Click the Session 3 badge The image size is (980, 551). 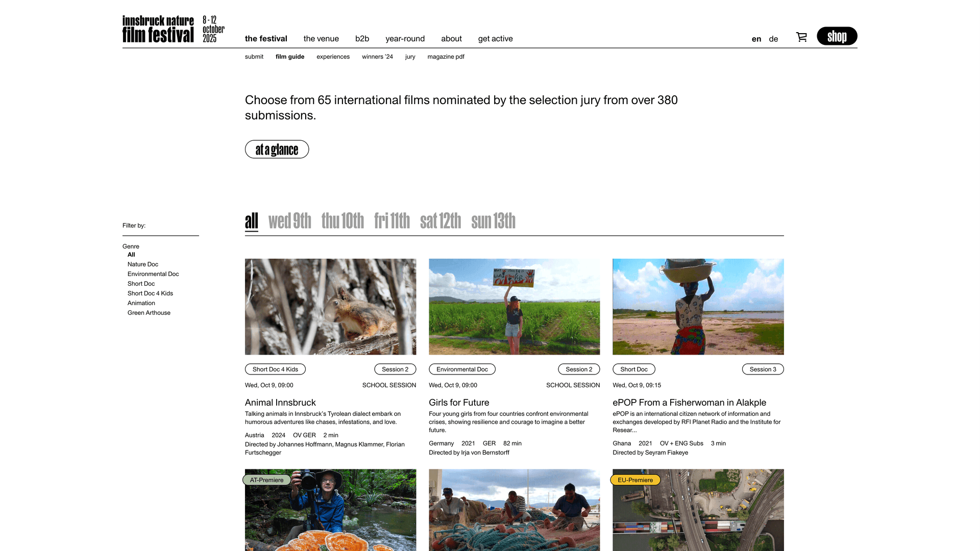[763, 369]
